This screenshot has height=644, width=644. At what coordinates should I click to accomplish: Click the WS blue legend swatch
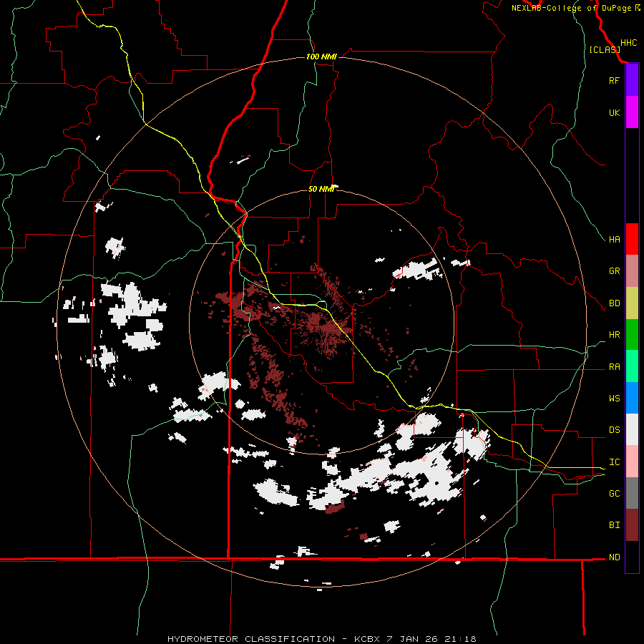(x=632, y=398)
